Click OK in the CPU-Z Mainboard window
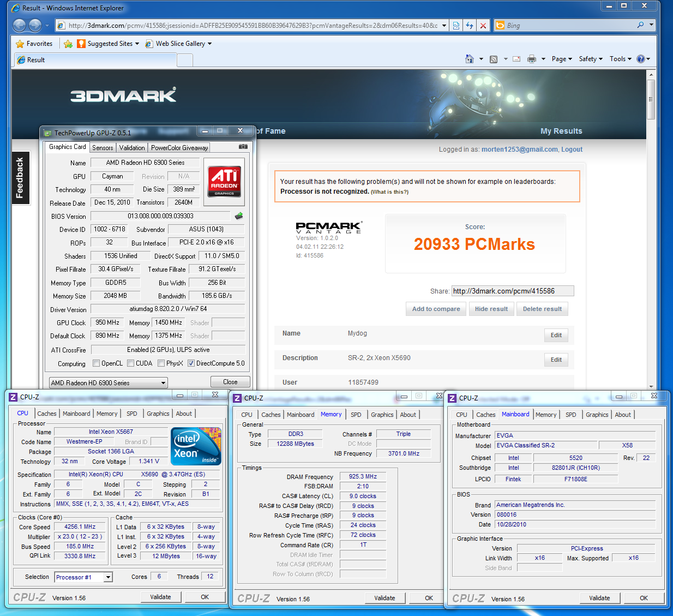Screen dimensions: 673x616 644,598
